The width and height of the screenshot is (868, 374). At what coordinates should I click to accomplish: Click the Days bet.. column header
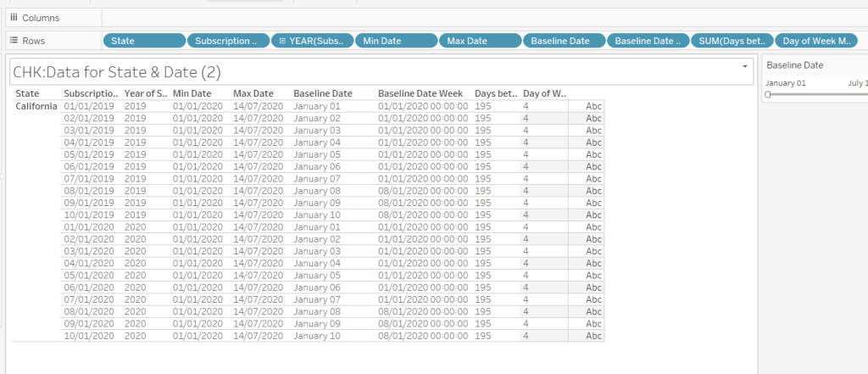click(x=495, y=93)
